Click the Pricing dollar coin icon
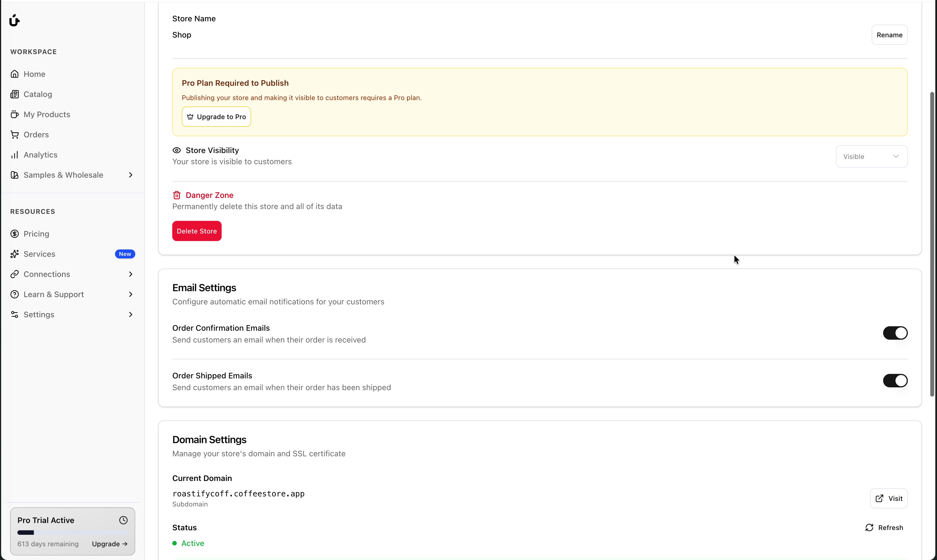Screen dimensions: 937x560 click(15, 234)
